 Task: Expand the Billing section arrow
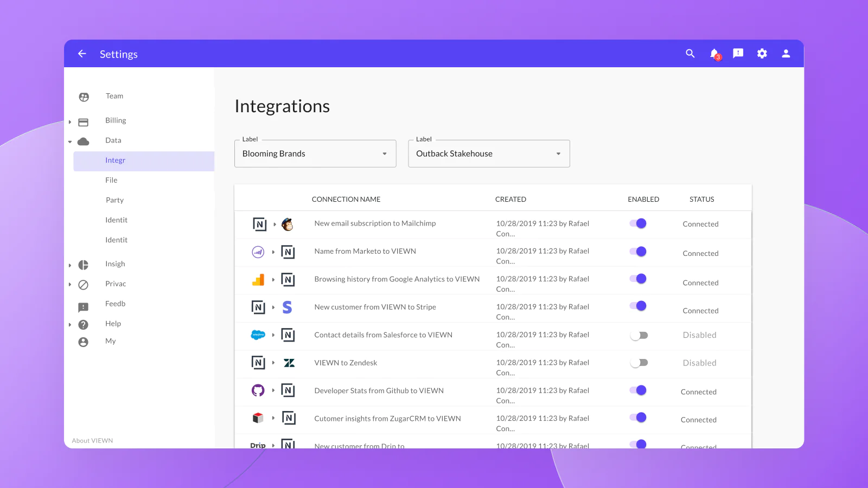[x=70, y=121]
